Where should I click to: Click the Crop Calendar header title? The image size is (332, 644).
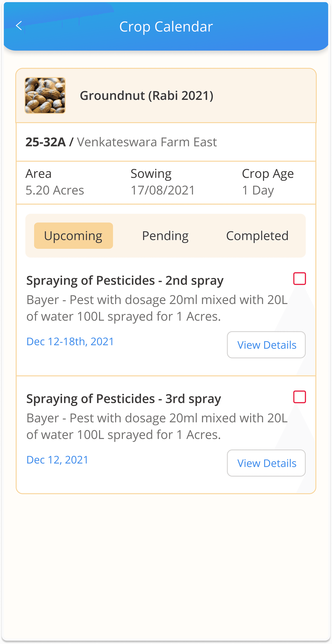pyautogui.click(x=166, y=27)
